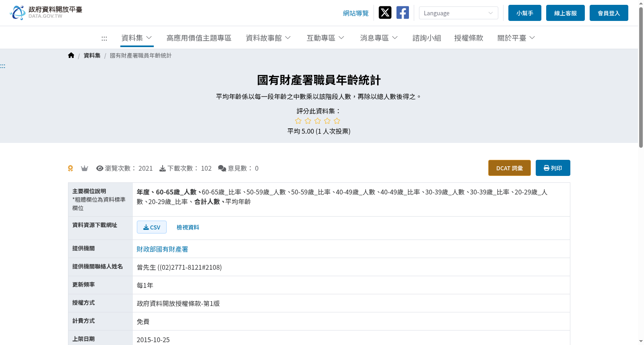
Task: Open the 網站導覽 sitemap link
Action: click(x=356, y=13)
